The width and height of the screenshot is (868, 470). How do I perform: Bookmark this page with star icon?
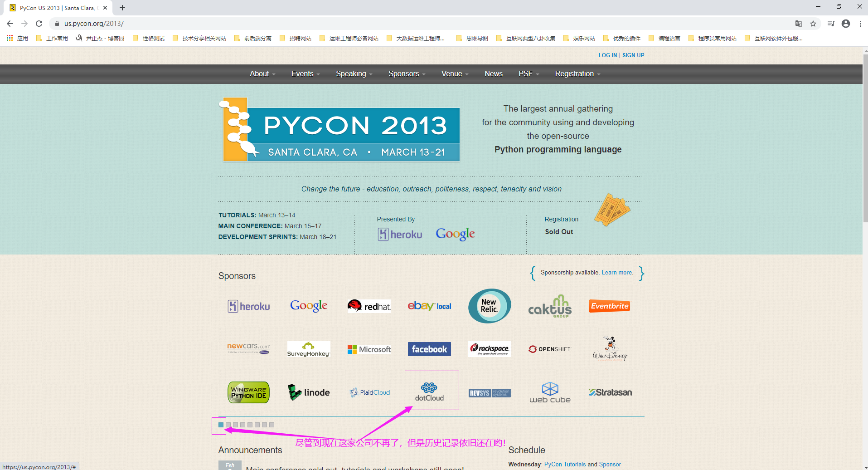[x=813, y=24]
